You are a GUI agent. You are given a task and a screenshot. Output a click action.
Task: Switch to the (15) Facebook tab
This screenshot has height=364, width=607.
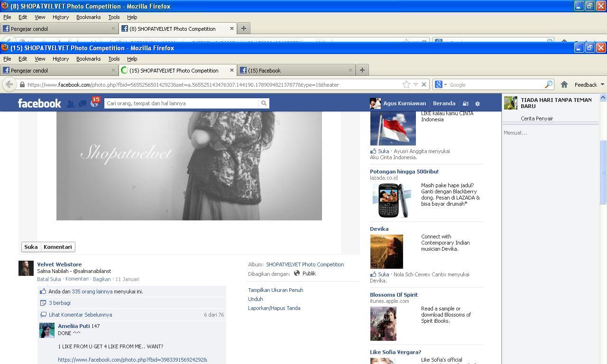(296, 70)
